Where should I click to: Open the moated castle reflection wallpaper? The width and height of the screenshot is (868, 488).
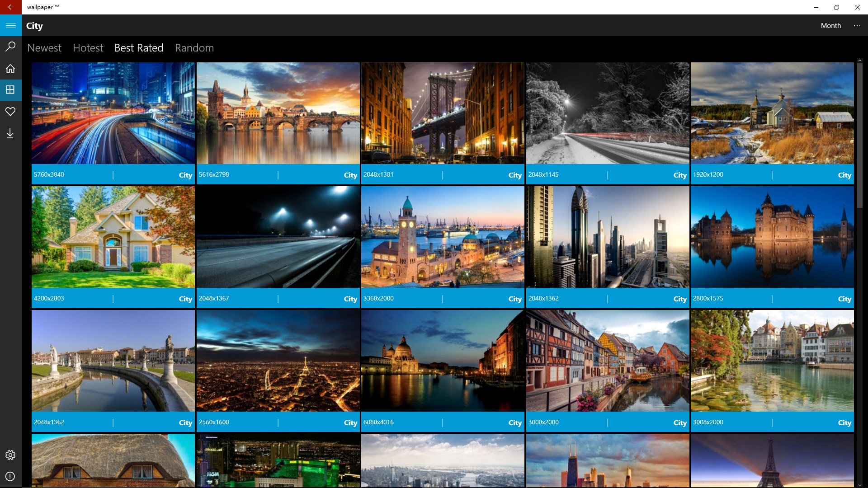click(x=772, y=237)
